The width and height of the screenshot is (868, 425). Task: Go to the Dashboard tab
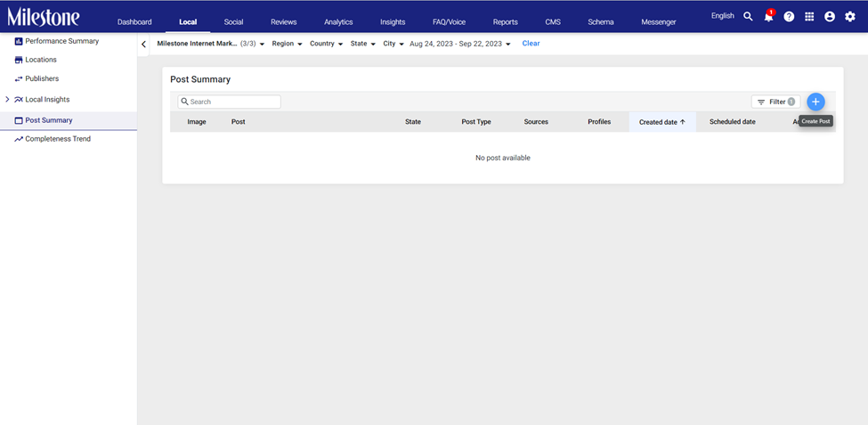tap(134, 22)
